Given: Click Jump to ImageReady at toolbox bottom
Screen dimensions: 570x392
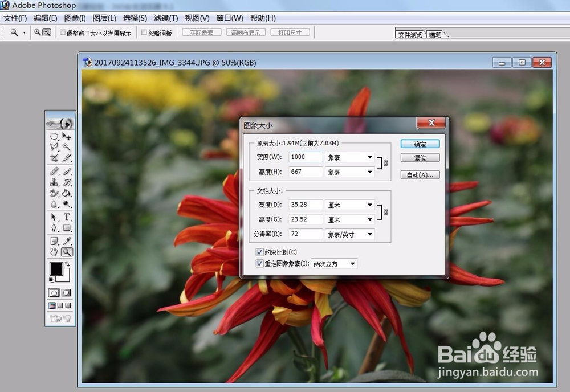Looking at the screenshot, I should coord(60,318).
